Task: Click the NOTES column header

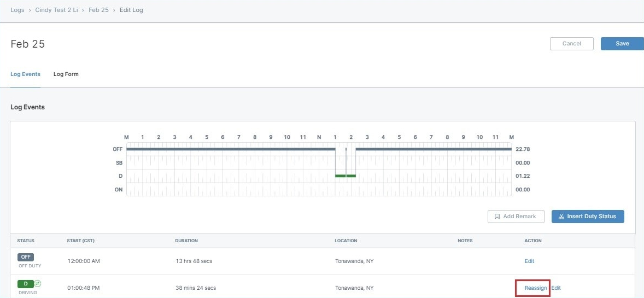Action: (x=465, y=241)
